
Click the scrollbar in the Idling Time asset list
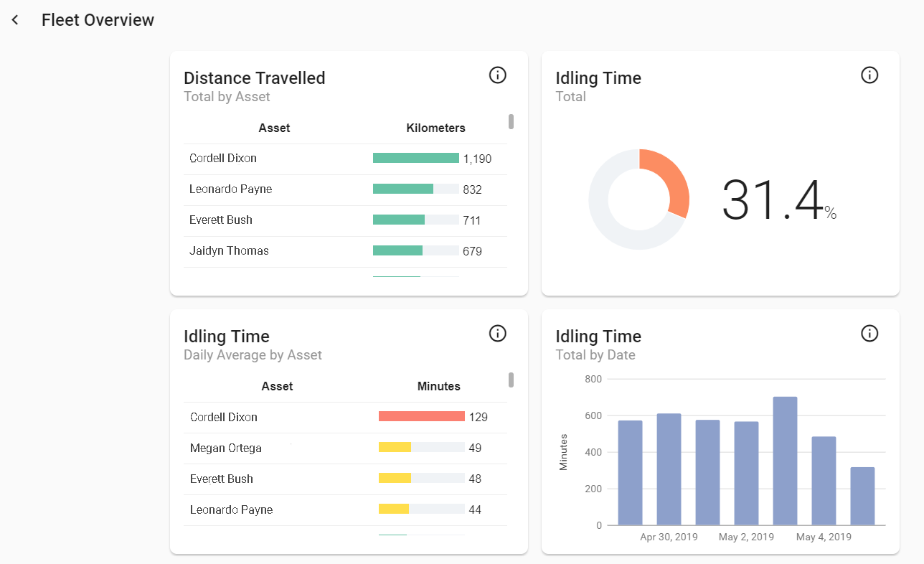511,380
